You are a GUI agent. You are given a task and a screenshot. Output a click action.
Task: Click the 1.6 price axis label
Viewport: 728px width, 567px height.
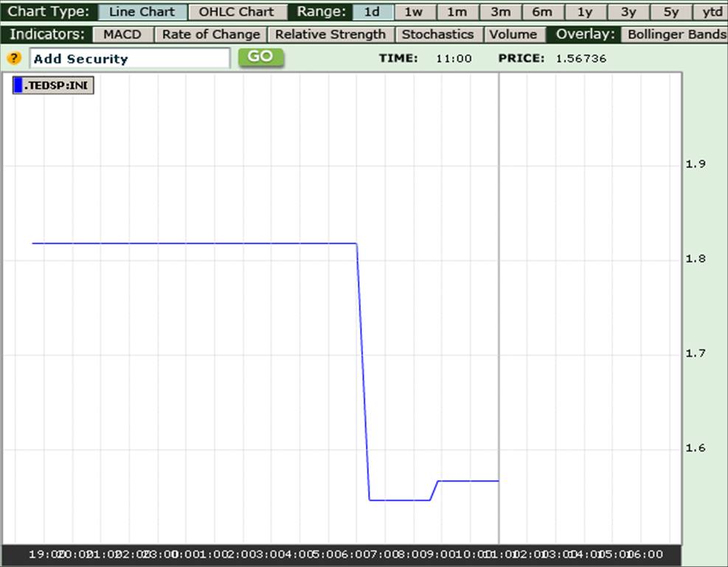696,448
